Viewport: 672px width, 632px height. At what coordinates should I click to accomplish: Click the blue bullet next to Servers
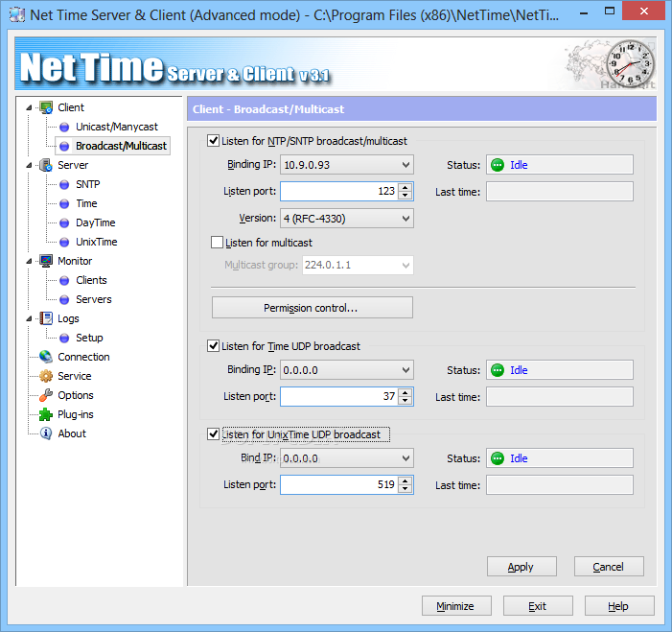tap(64, 300)
